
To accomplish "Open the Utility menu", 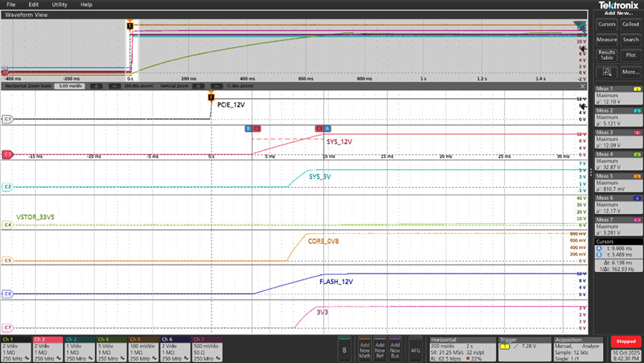I will click(x=59, y=4).
